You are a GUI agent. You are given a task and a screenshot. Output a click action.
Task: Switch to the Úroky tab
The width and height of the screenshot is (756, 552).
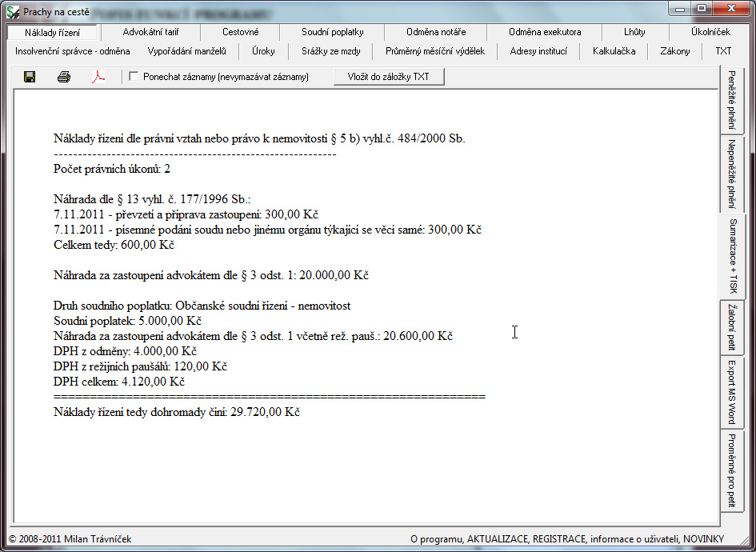263,51
